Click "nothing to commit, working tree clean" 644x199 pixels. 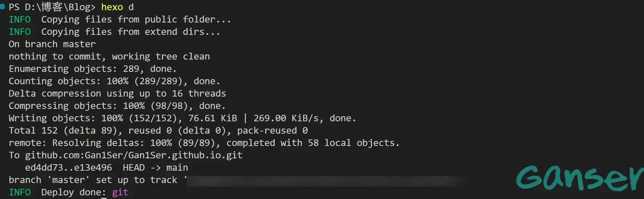coord(109,57)
